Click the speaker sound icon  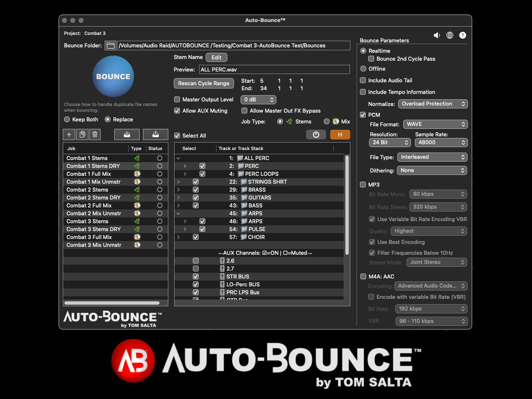(437, 35)
